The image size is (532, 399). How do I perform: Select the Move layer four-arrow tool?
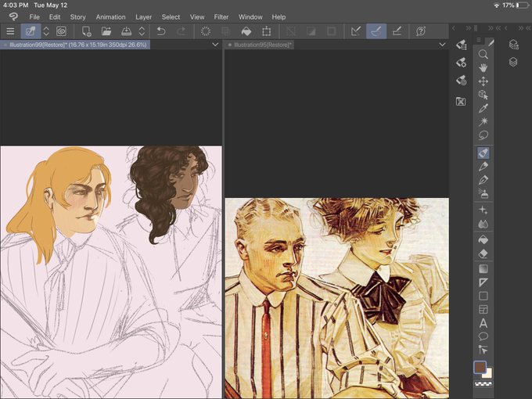[483, 81]
